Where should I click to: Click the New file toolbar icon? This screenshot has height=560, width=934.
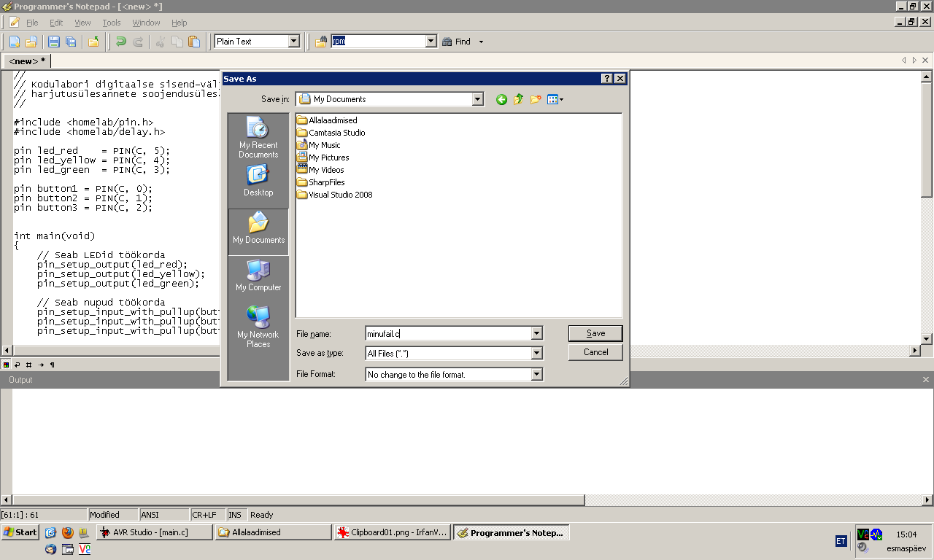coord(14,42)
